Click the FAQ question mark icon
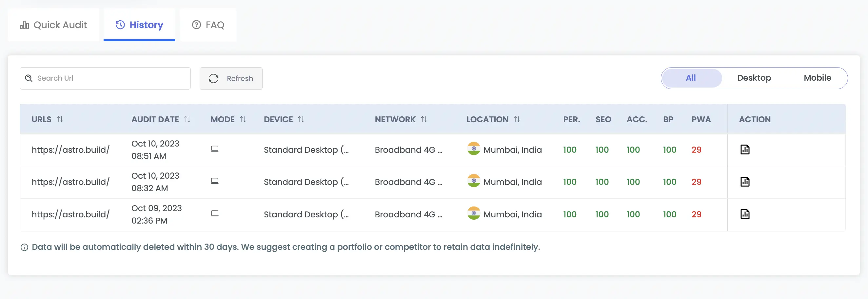The image size is (868, 299). coord(196,25)
